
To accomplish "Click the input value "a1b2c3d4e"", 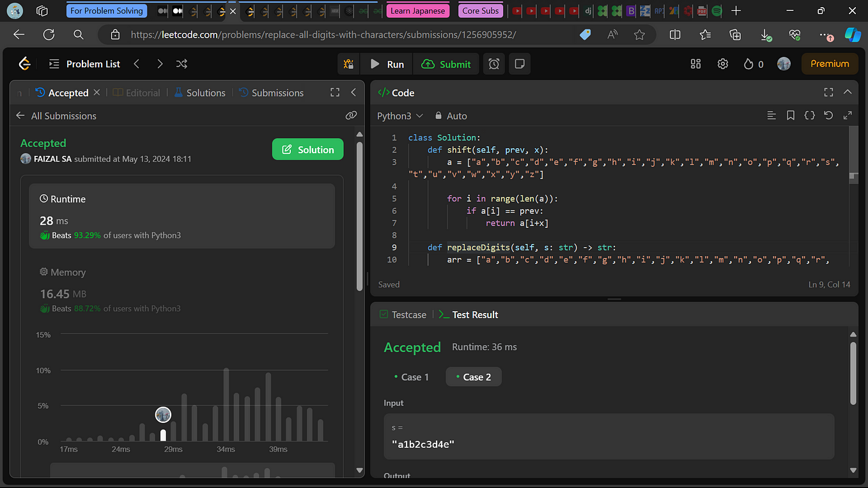I will 422,444.
